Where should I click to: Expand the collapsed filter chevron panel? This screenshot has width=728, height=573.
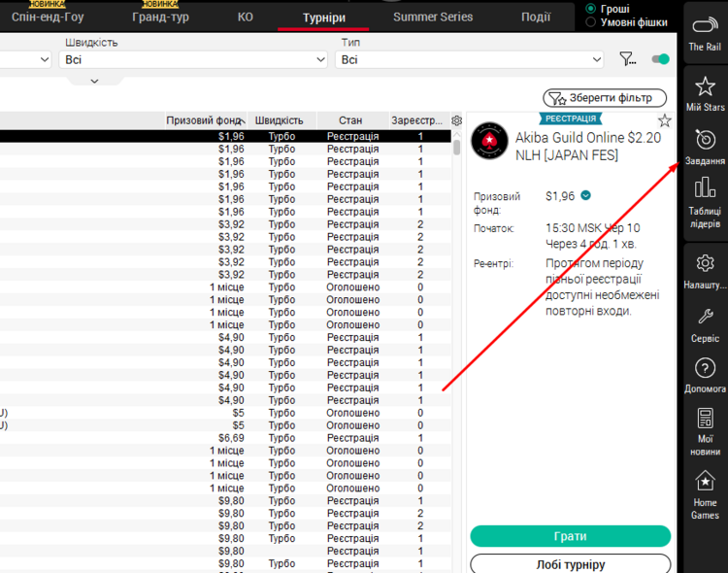pos(94,81)
